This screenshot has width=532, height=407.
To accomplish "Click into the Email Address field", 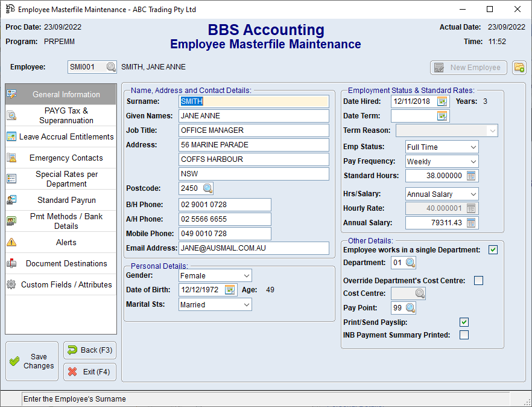I will coord(253,248).
